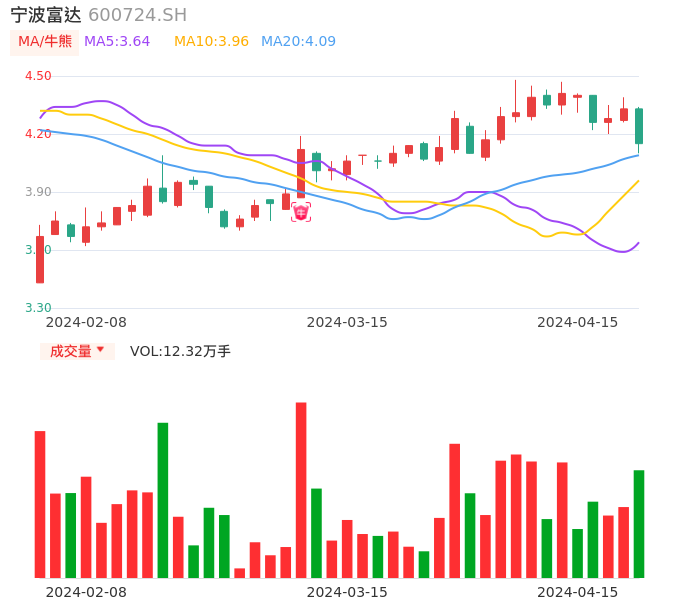
Task: Toggle the yellow MA10:3.96 legend
Action: point(211,41)
